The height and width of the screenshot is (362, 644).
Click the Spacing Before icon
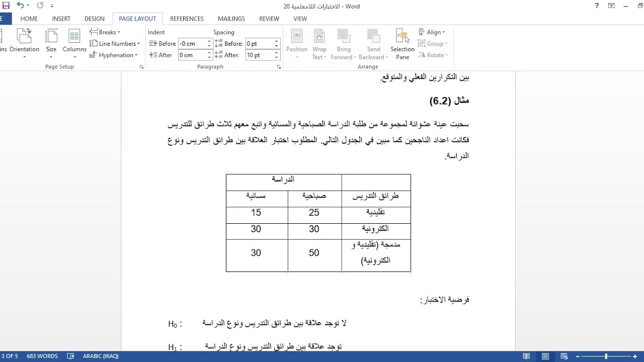tap(218, 44)
